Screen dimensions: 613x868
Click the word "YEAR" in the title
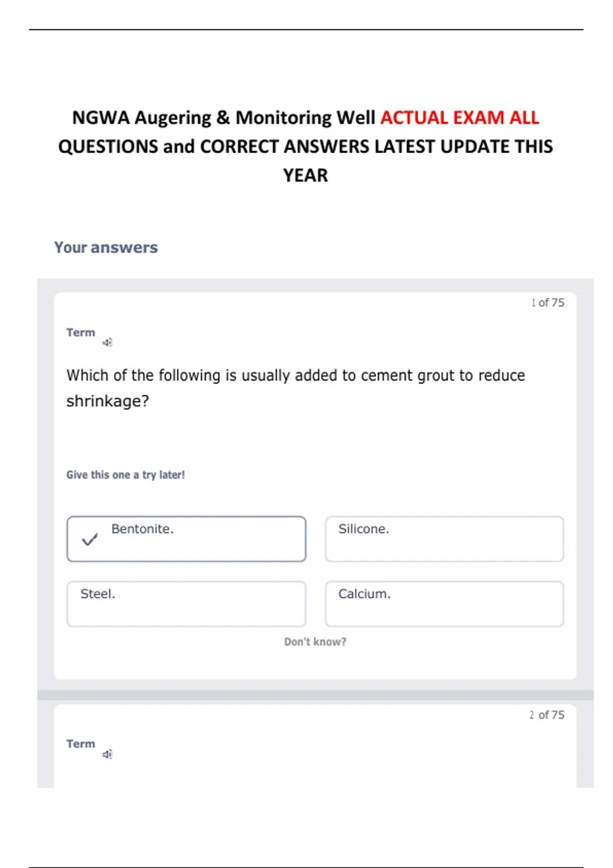305,176
